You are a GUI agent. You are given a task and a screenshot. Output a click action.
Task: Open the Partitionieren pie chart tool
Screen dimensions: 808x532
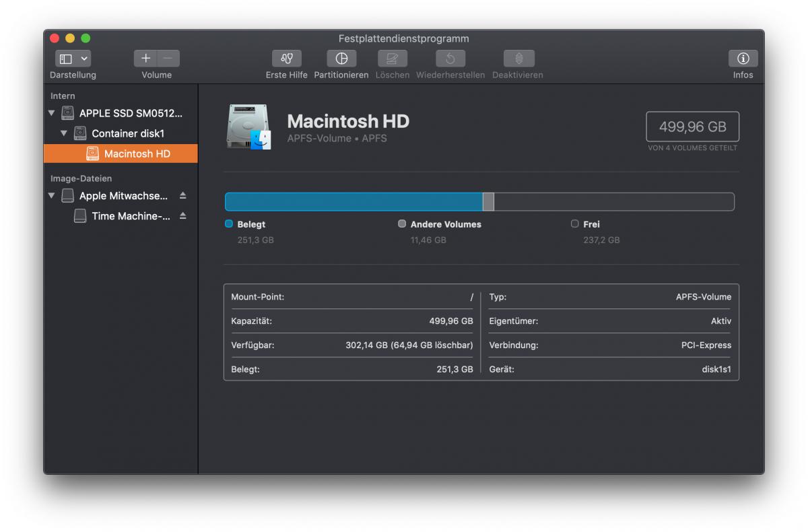pyautogui.click(x=341, y=59)
